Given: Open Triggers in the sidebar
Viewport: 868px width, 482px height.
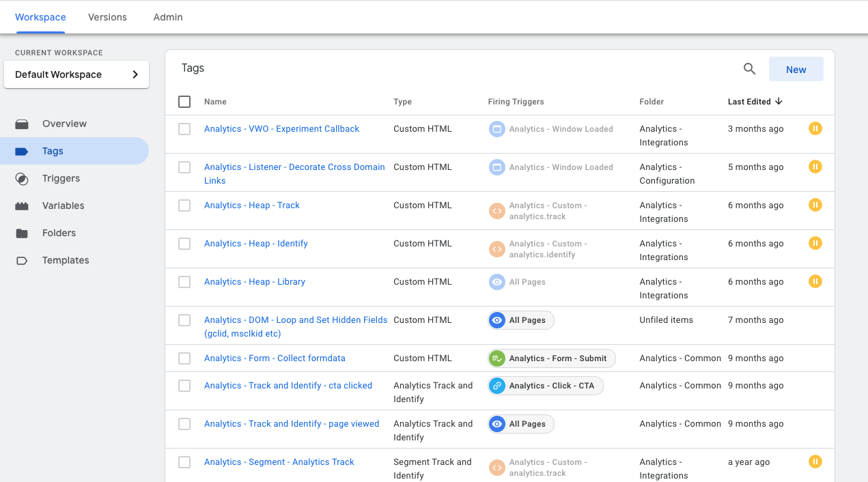Looking at the screenshot, I should [74, 178].
